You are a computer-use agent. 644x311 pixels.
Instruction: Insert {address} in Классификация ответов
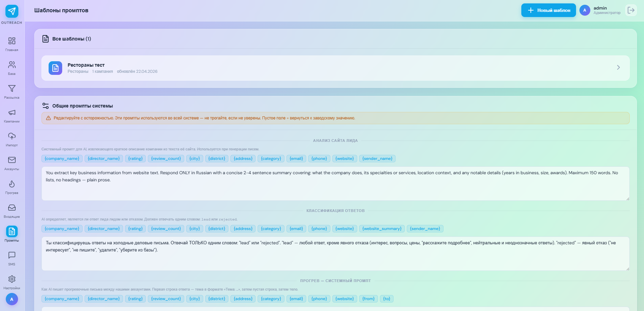pyautogui.click(x=243, y=229)
